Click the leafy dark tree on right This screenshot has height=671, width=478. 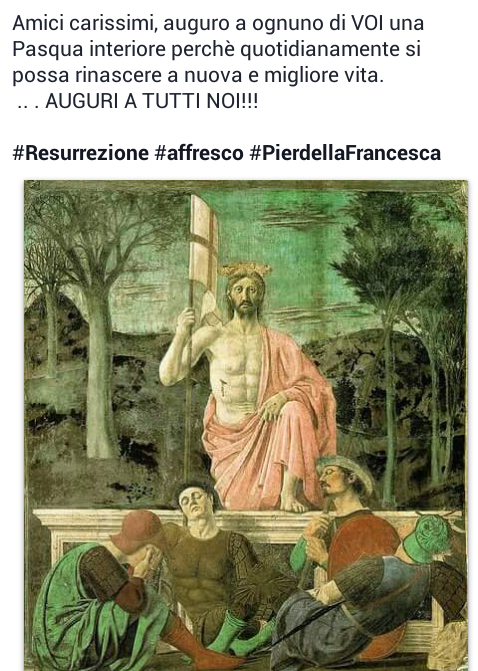click(398, 300)
